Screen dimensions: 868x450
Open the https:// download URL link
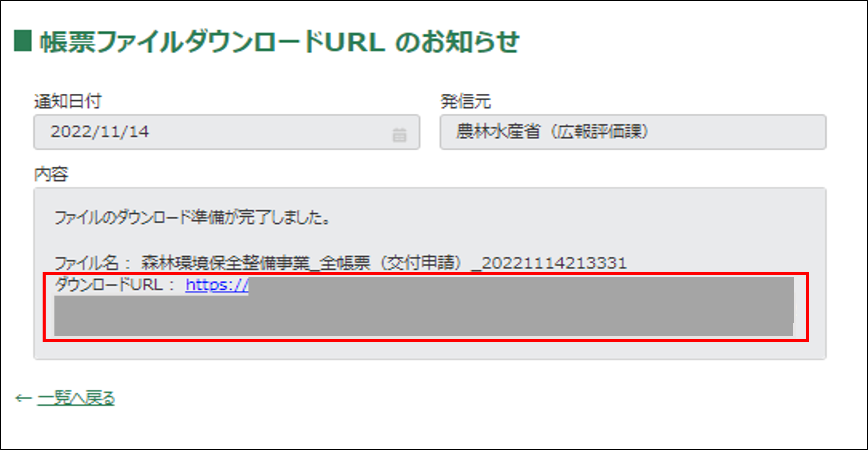click(217, 285)
